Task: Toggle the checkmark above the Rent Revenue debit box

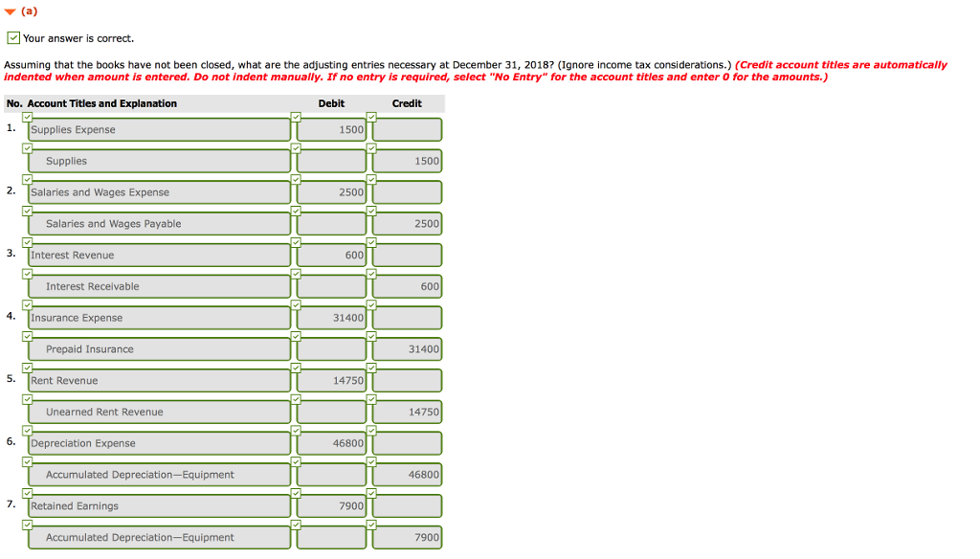Action: [x=295, y=367]
